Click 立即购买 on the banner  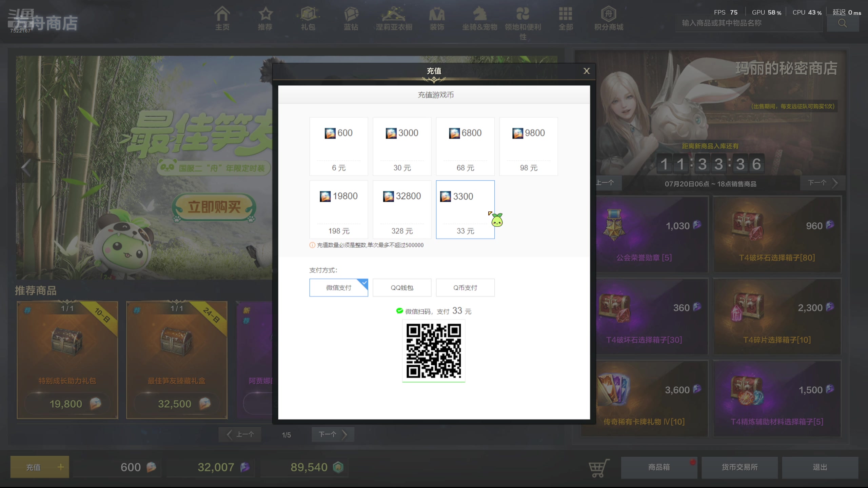pyautogui.click(x=214, y=207)
